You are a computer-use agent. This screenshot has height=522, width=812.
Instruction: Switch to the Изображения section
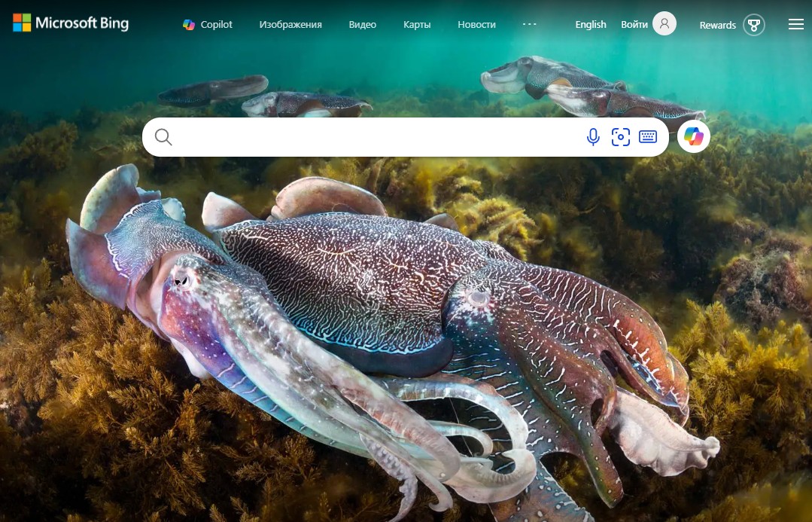[x=290, y=24]
